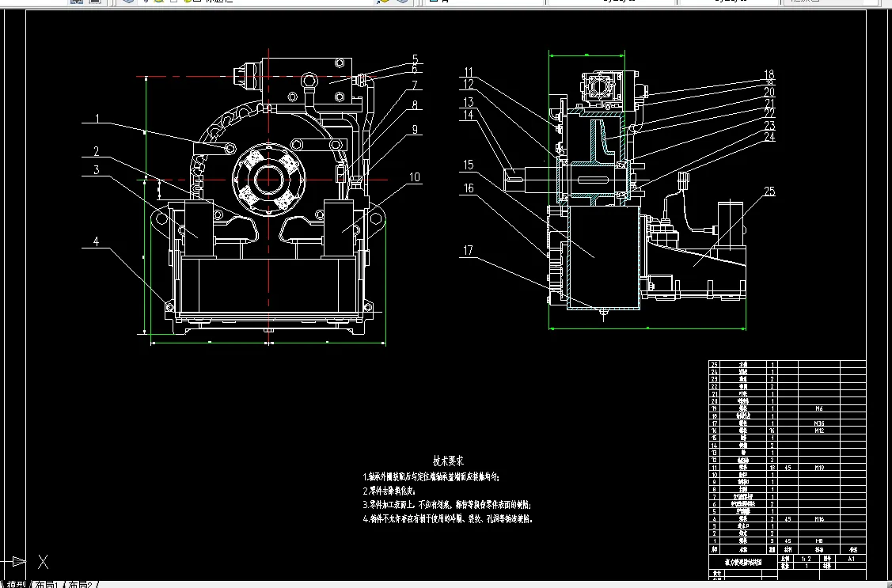
Task: Select the M8 cell in parts table
Action: click(819, 541)
